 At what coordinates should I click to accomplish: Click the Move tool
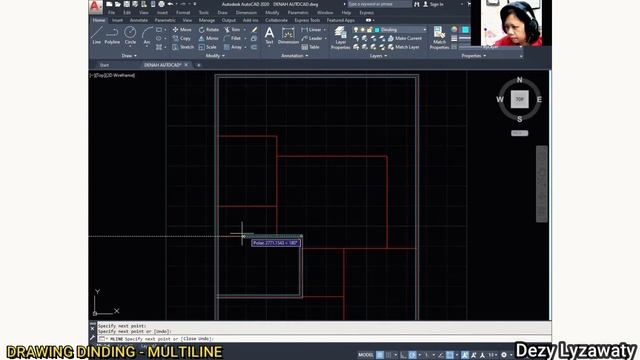pyautogui.click(x=182, y=30)
